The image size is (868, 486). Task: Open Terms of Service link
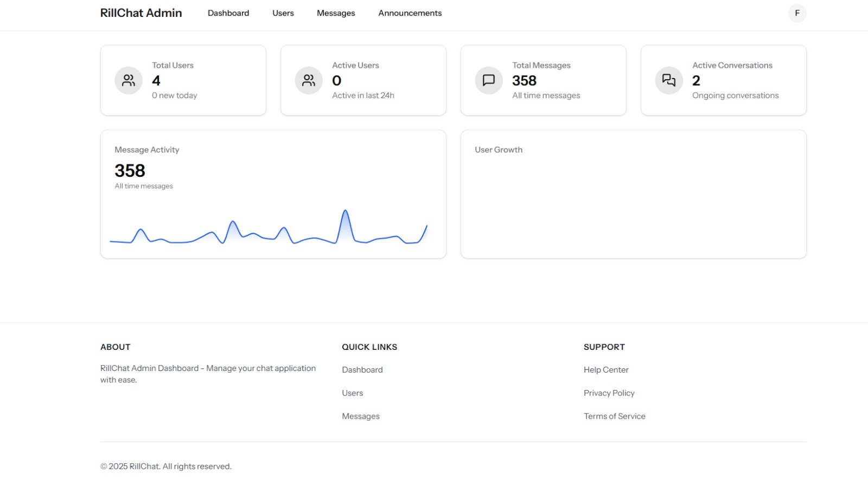615,417
